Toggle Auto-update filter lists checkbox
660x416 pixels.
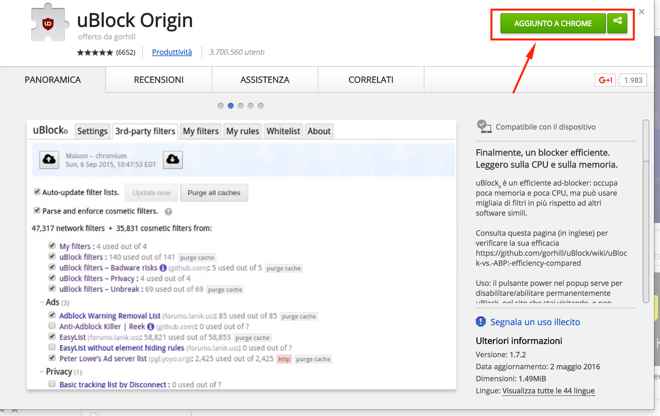[x=37, y=192]
